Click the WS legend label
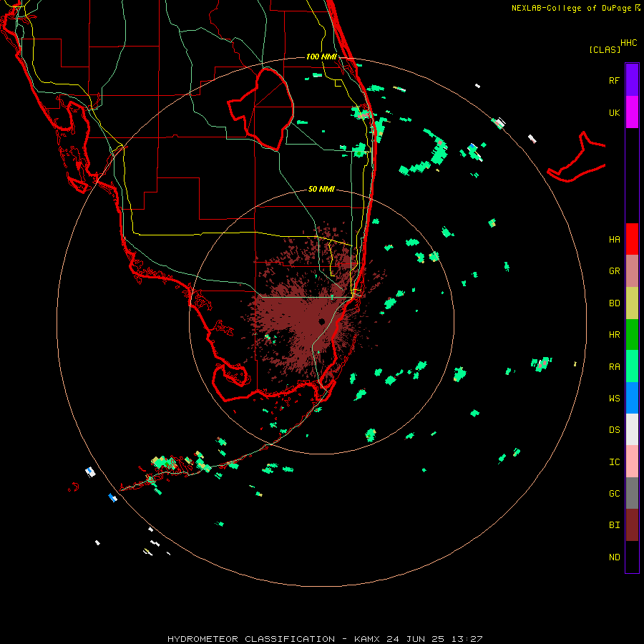 (x=614, y=399)
